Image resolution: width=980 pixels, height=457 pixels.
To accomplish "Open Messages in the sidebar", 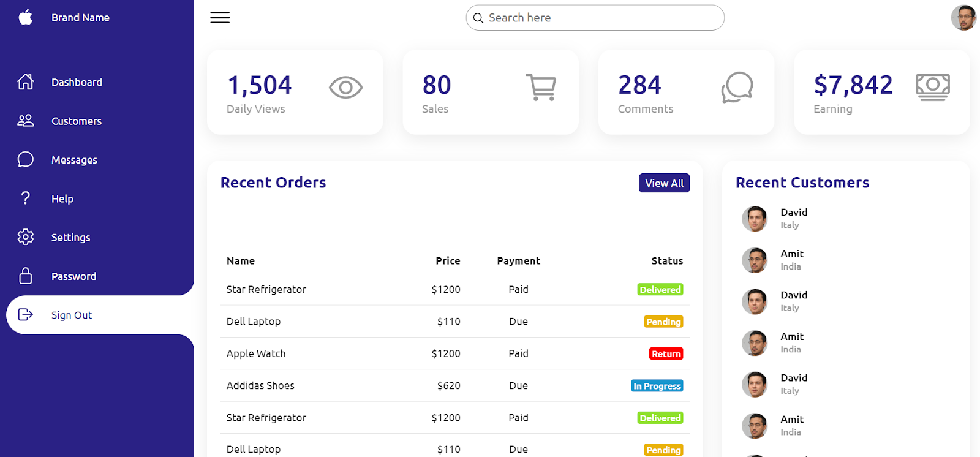I will [100, 160].
